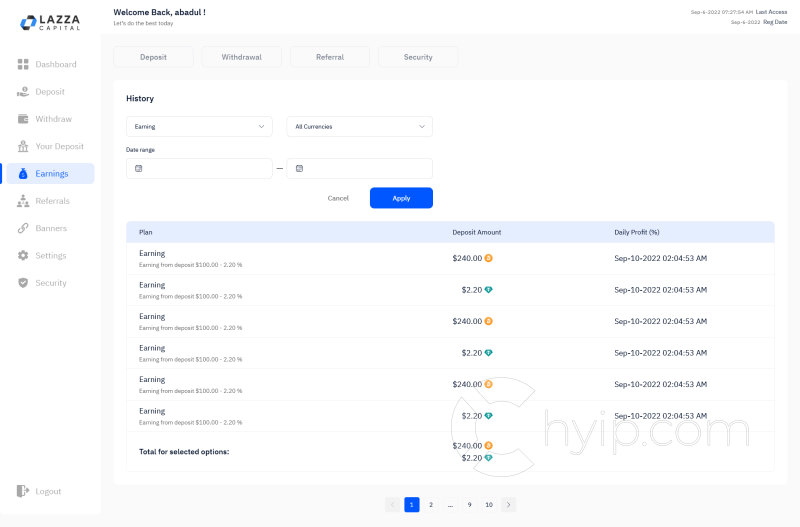Open the Earning type dropdown
Screen dimensions: 800x527
point(199,127)
